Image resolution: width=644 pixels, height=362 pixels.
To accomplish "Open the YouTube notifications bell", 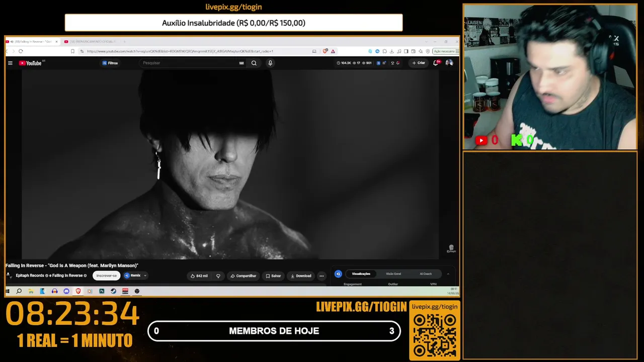I will (436, 63).
